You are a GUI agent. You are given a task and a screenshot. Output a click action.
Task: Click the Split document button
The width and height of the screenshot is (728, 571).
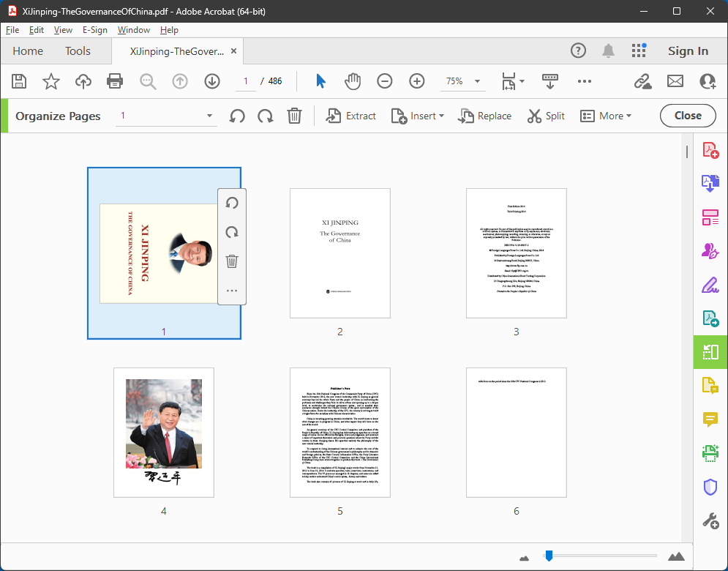click(x=546, y=116)
